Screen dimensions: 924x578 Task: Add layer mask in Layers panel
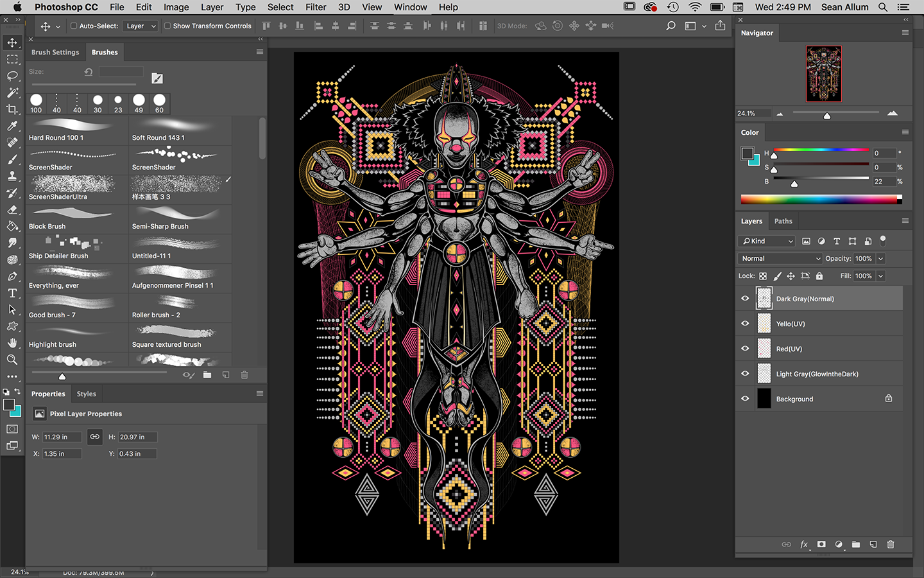click(821, 544)
